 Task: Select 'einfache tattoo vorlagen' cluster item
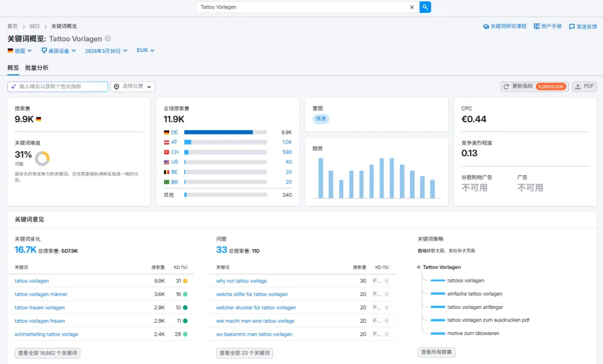tap(475, 294)
